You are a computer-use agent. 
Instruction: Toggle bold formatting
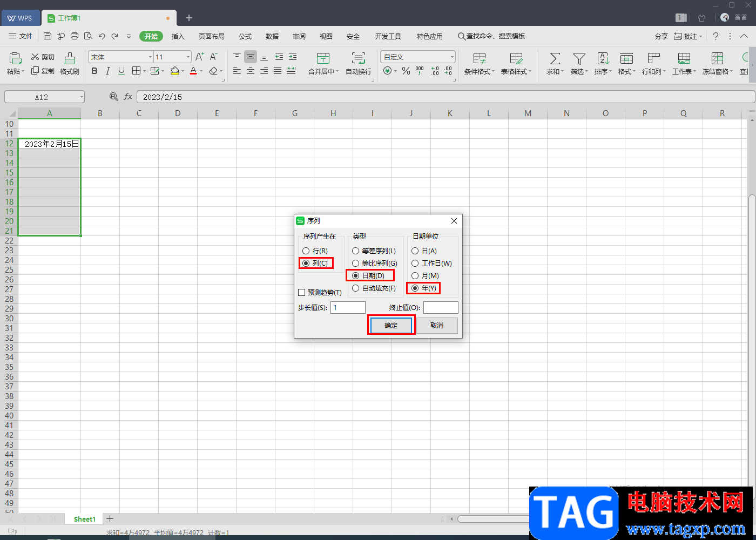94,71
